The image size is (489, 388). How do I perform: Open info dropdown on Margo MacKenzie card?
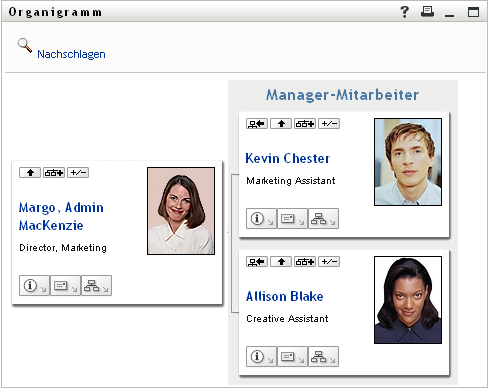[x=34, y=286]
